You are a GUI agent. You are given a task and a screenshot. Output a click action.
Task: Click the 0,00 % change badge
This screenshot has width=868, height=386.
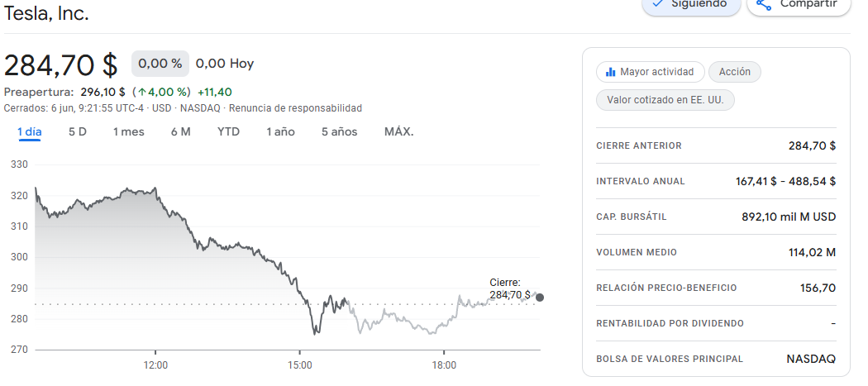click(160, 64)
